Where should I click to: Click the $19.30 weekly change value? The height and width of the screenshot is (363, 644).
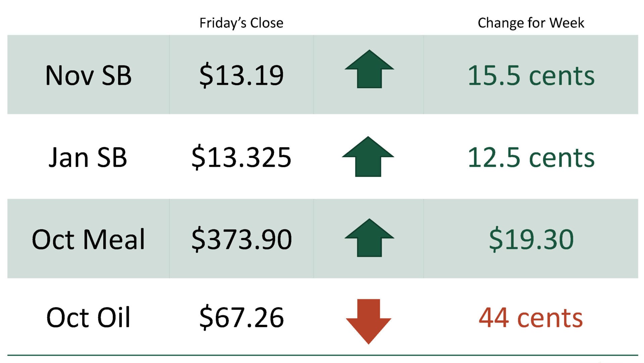pos(531,239)
